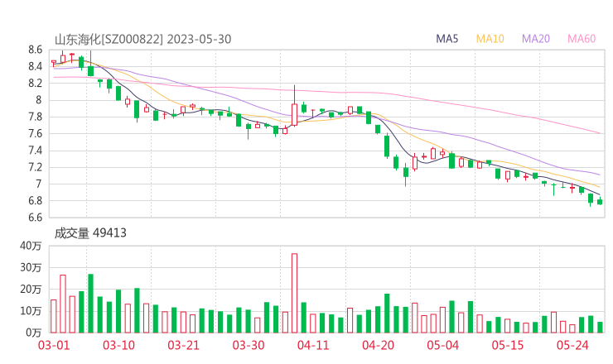Click the 6.6 price axis label

pos(35,218)
